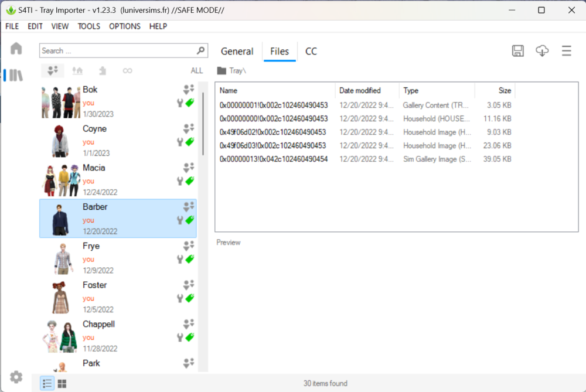Open the FILE menu
The image size is (586, 392).
(12, 26)
